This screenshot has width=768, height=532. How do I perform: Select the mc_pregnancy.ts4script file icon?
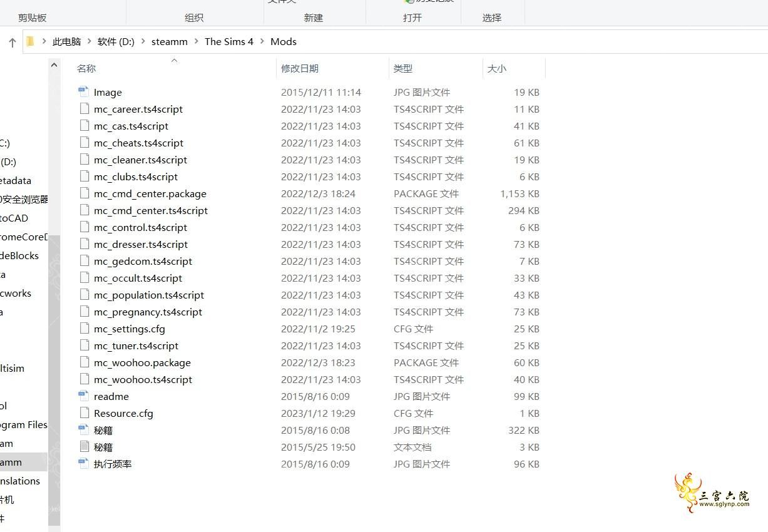tap(84, 312)
